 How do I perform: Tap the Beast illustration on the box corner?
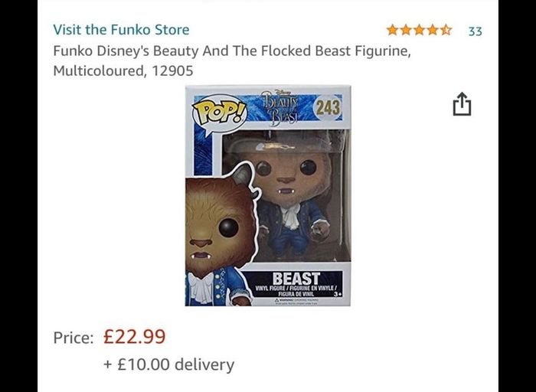(221, 235)
